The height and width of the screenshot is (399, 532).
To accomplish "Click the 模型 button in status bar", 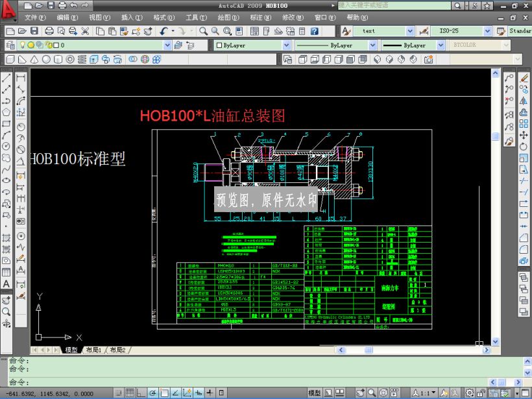I will [x=314, y=393].
